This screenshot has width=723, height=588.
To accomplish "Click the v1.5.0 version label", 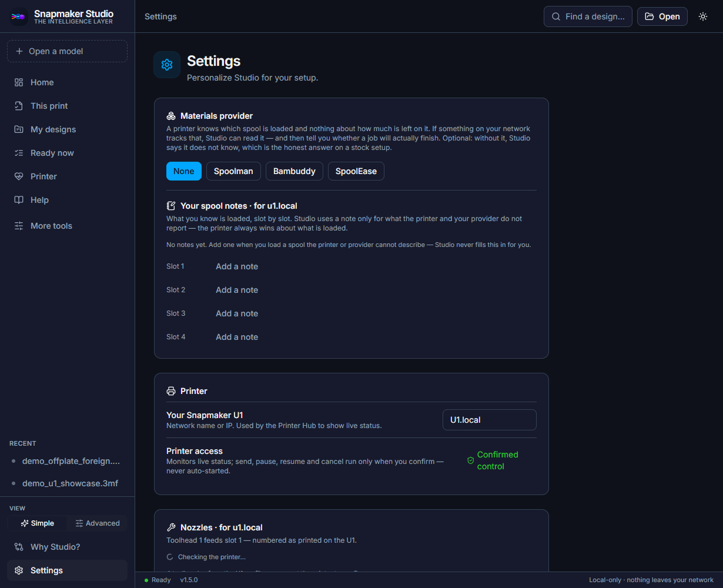I will coord(189,580).
